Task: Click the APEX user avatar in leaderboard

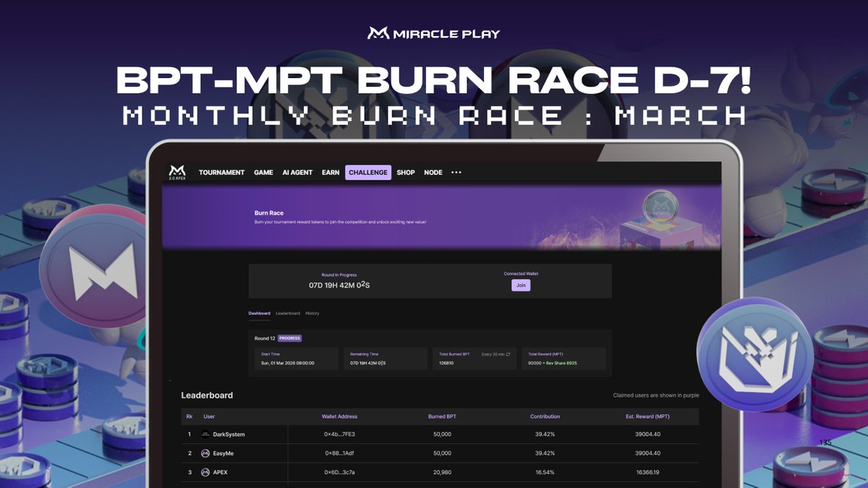Action: click(205, 472)
